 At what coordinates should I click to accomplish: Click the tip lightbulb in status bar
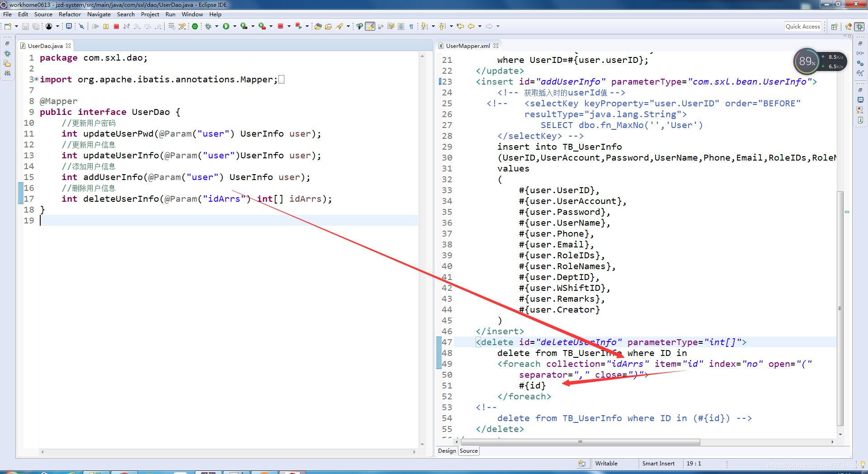click(x=863, y=464)
